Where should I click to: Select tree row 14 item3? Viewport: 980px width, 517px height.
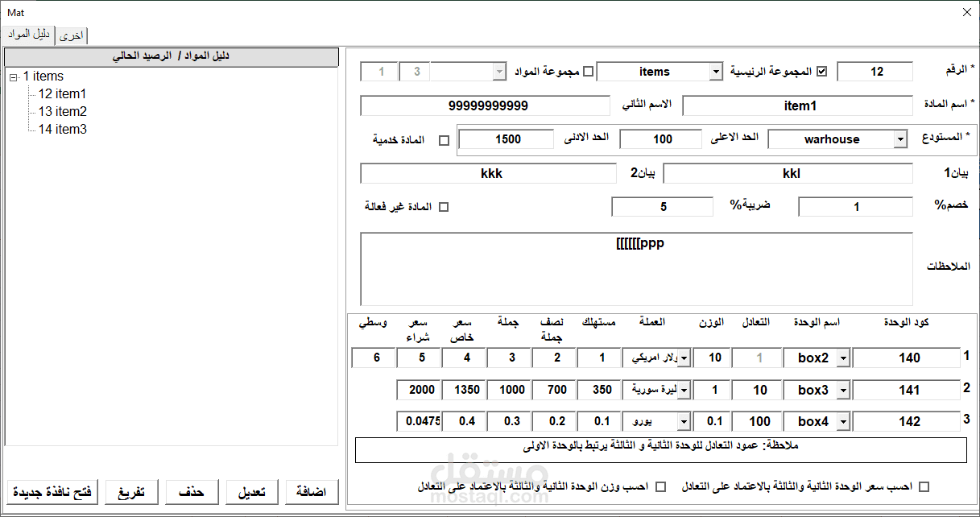tap(62, 130)
